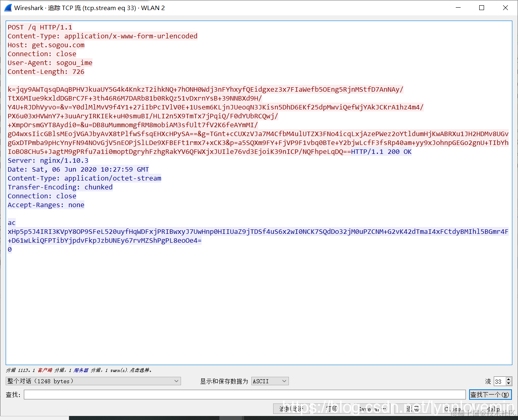Click the 'Host: get.sogou.com' header line
This screenshot has height=420, width=518.
46,45
